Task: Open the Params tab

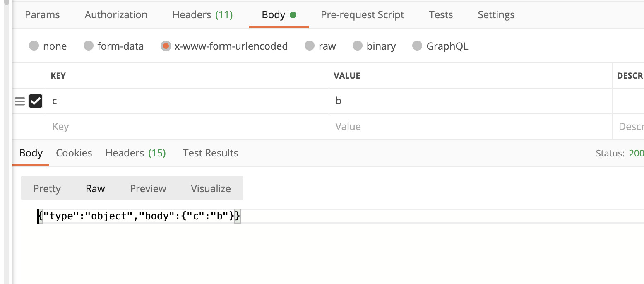Action: coord(42,15)
